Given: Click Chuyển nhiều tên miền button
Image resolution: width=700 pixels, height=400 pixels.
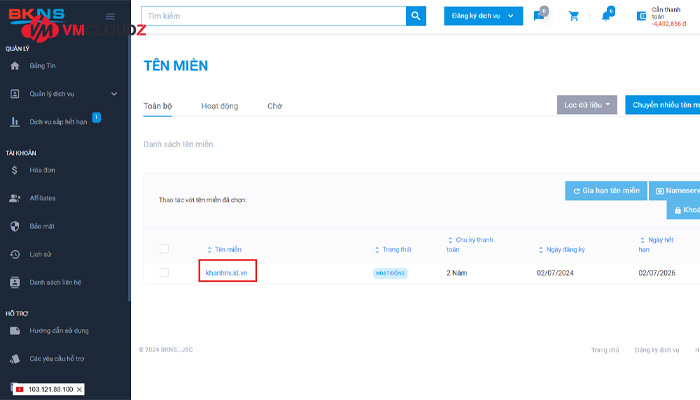Looking at the screenshot, I should [662, 105].
